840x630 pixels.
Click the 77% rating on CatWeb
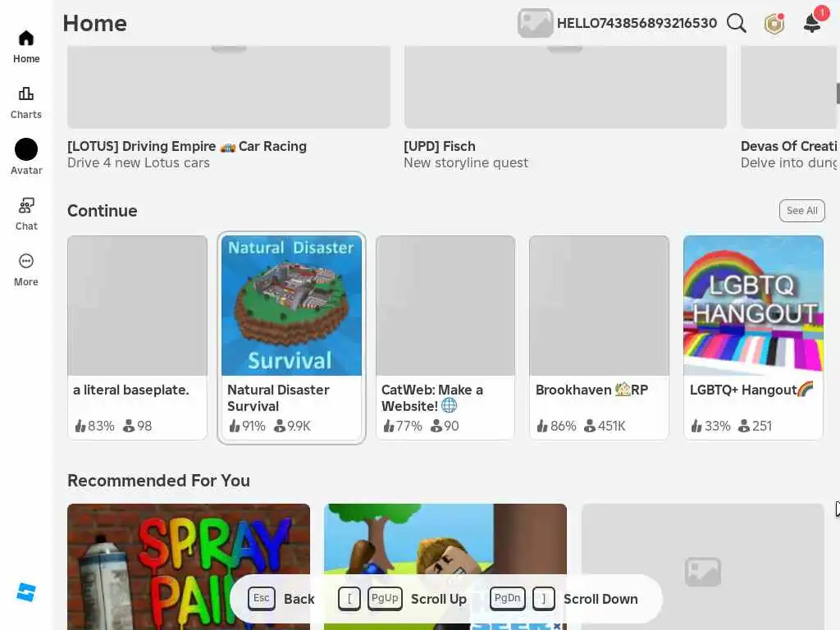tap(402, 426)
